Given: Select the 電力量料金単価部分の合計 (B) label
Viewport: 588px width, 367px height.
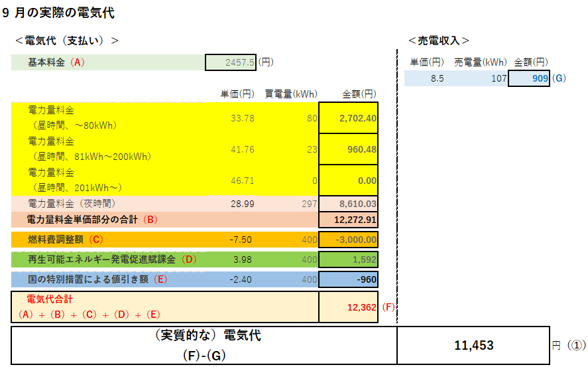Looking at the screenshot, I should click(92, 220).
